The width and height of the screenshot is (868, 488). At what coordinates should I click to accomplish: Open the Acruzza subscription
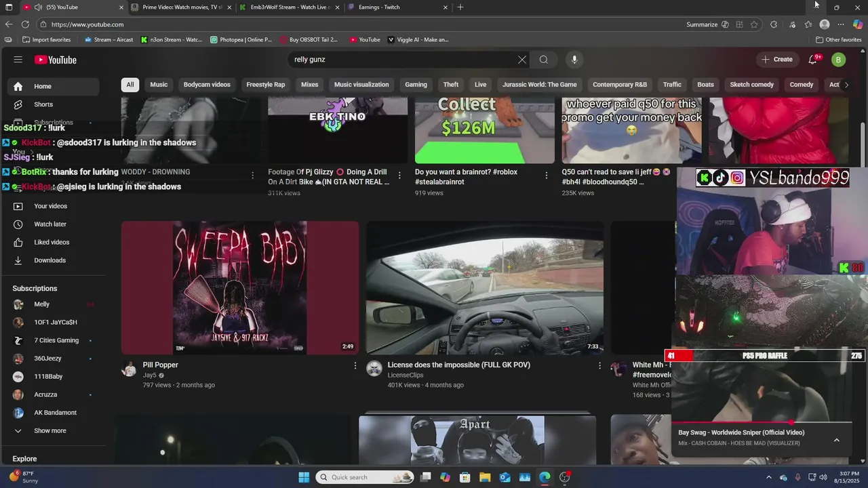[x=53, y=394]
